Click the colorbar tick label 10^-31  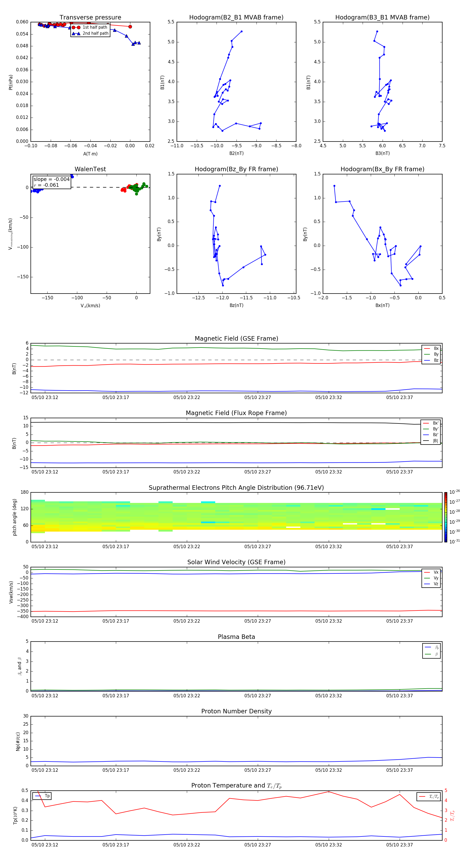click(x=455, y=542)
